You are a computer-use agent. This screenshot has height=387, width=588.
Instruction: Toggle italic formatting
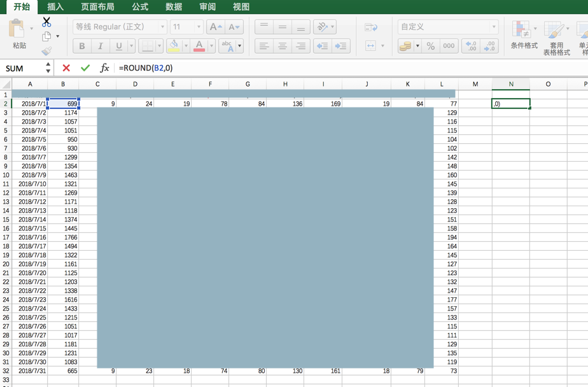pyautogui.click(x=100, y=46)
